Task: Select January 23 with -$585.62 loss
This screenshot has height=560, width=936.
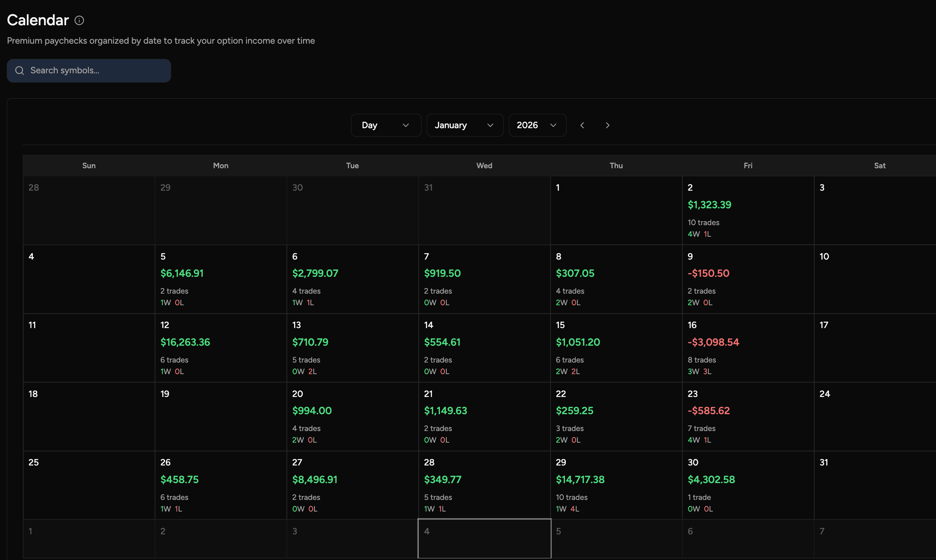Action: click(x=748, y=417)
